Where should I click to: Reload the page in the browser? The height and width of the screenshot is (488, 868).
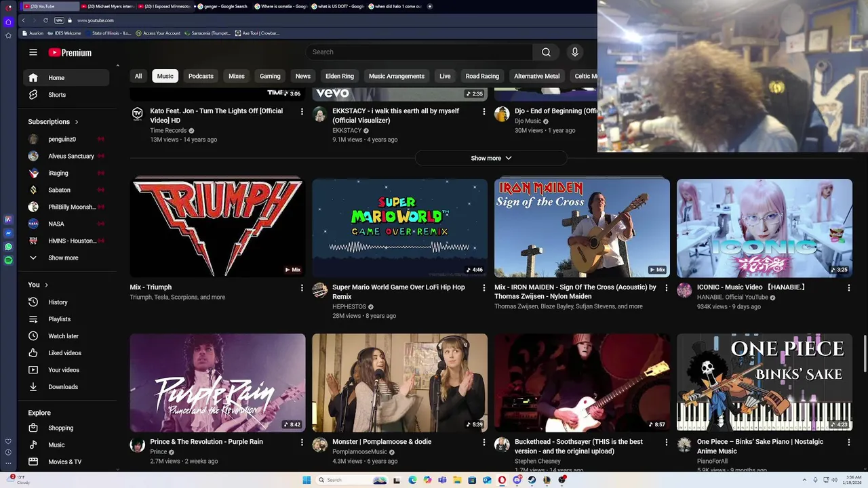point(45,20)
